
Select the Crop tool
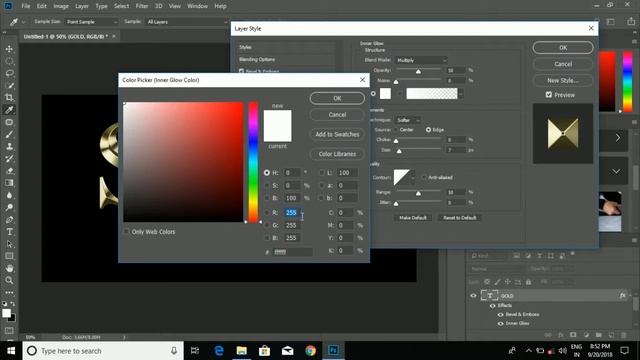9,98
